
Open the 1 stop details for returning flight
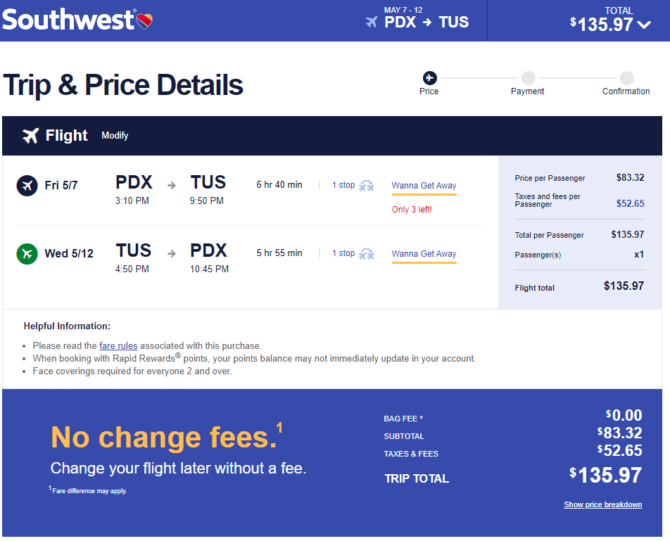point(344,253)
